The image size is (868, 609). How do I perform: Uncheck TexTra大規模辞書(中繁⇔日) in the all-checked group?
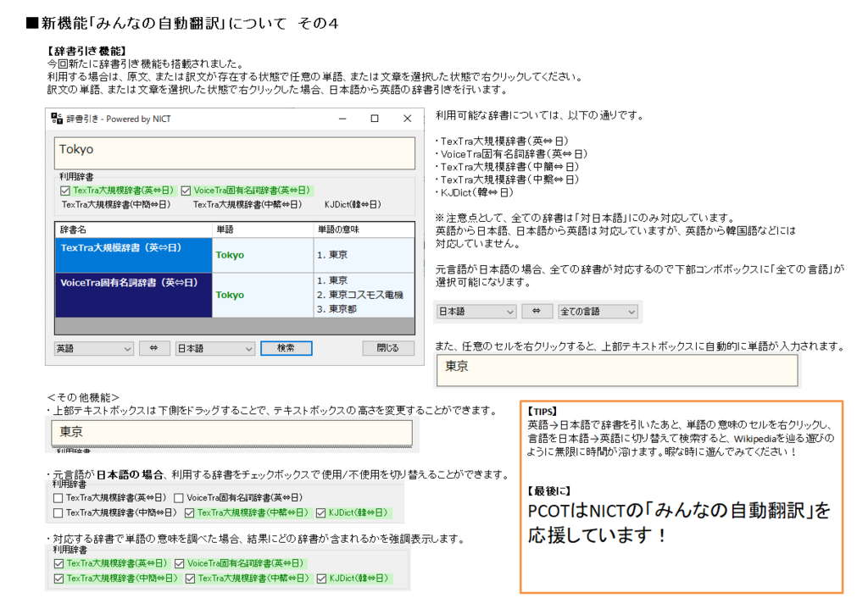tap(190, 579)
